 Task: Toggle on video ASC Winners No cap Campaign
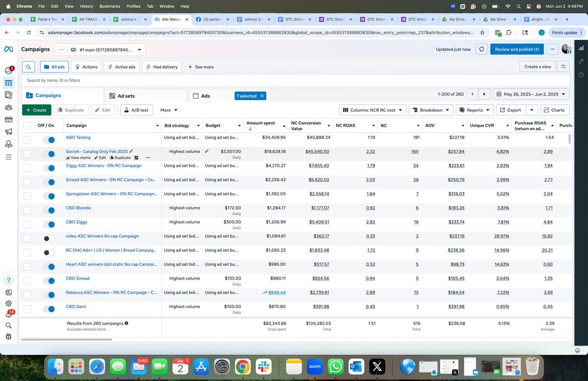point(49,239)
